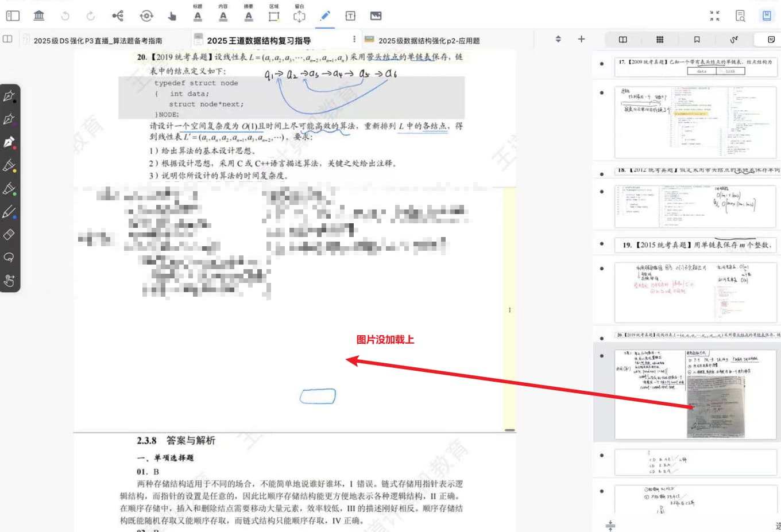The height and width of the screenshot is (532, 781).
Task: Activate the text box insert tool
Action: (350, 16)
